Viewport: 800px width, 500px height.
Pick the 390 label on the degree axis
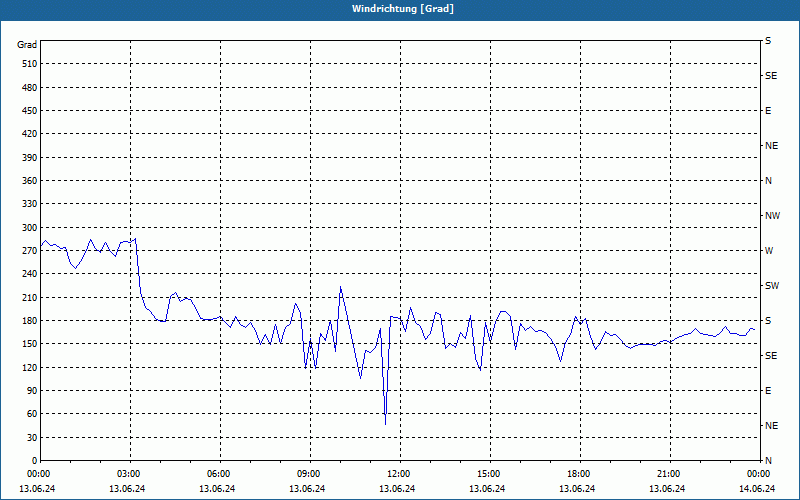(30, 158)
